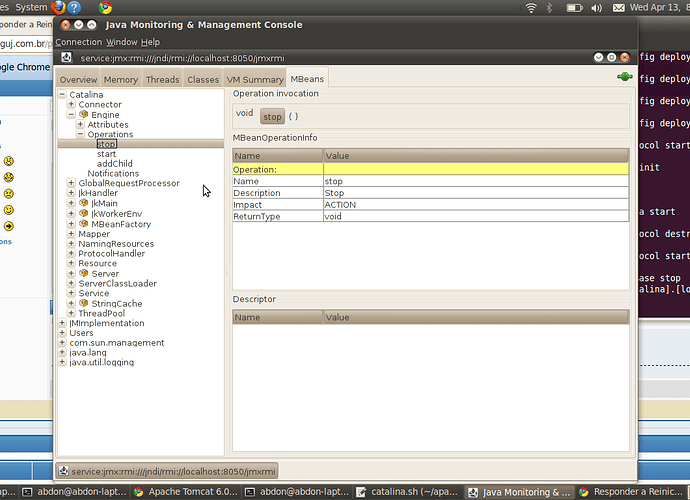Click the Java icon in the internal frame title
Image resolution: width=690 pixels, height=500 pixels.
(66, 58)
